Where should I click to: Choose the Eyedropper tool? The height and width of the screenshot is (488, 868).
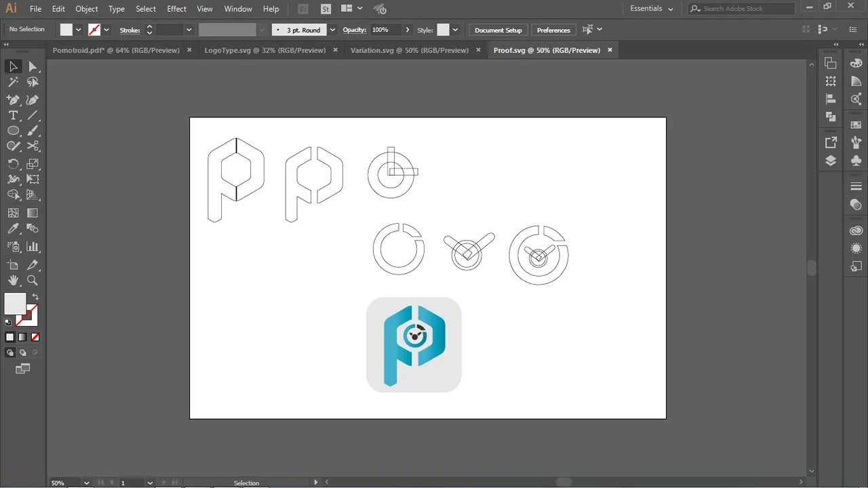pos(13,228)
